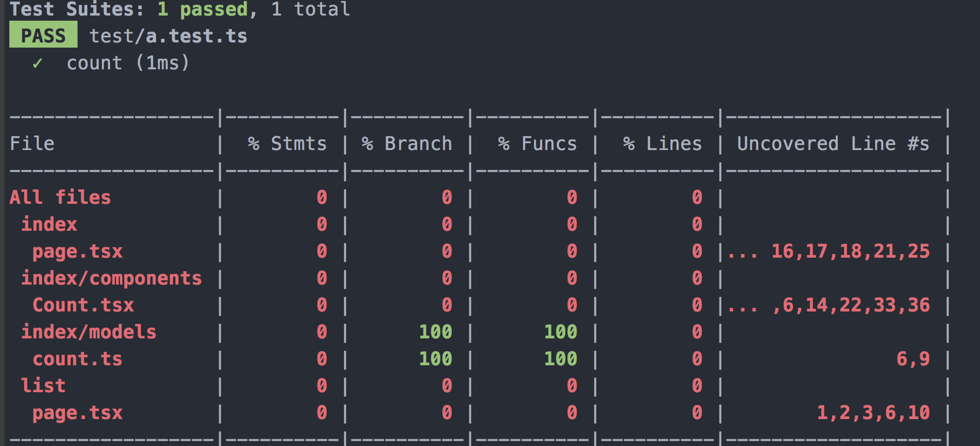Image resolution: width=980 pixels, height=446 pixels.
Task: Click the 100 Branch value for index/models
Action: click(x=436, y=332)
